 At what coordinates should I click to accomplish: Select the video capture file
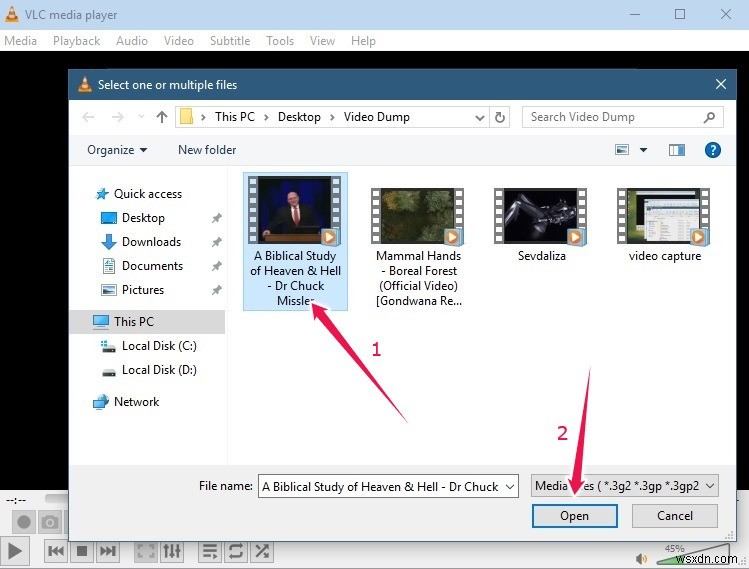coord(664,225)
